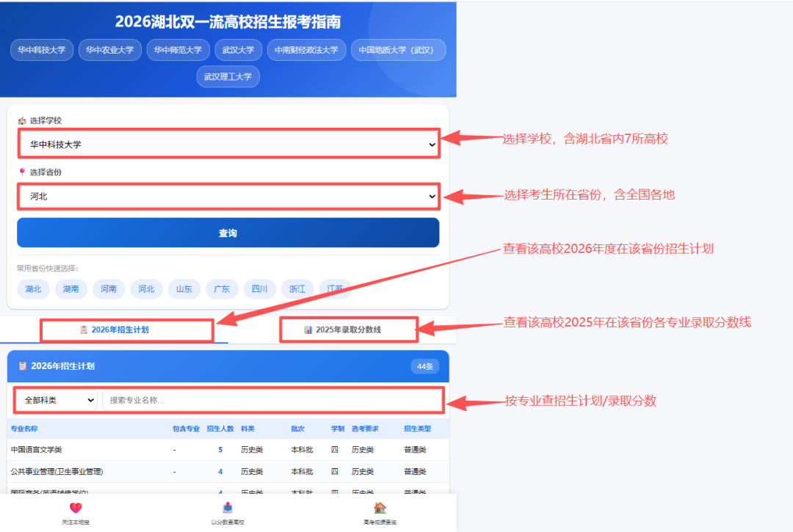Screen dimensions: 793x532
Task: Click 中国地质大学（武汉） header chip
Action: coord(399,50)
